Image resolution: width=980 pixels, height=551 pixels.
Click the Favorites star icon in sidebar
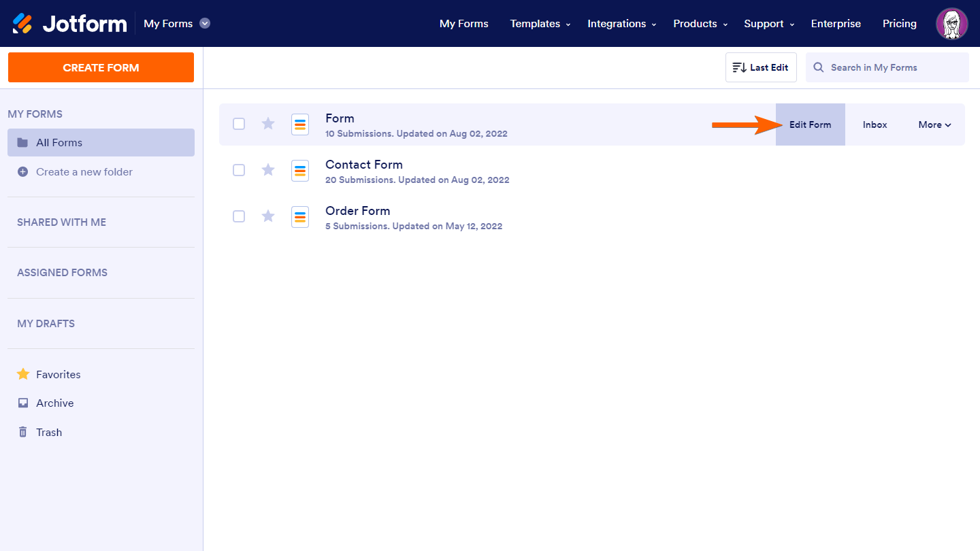tap(23, 374)
